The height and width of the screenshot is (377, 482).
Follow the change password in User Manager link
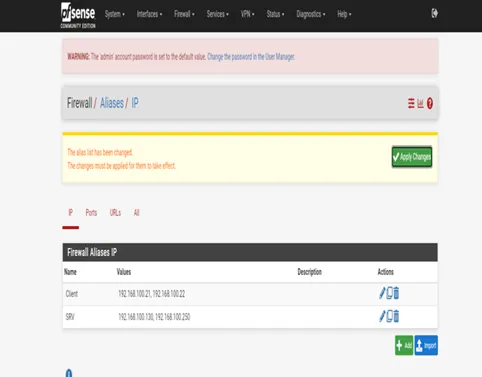[251, 57]
